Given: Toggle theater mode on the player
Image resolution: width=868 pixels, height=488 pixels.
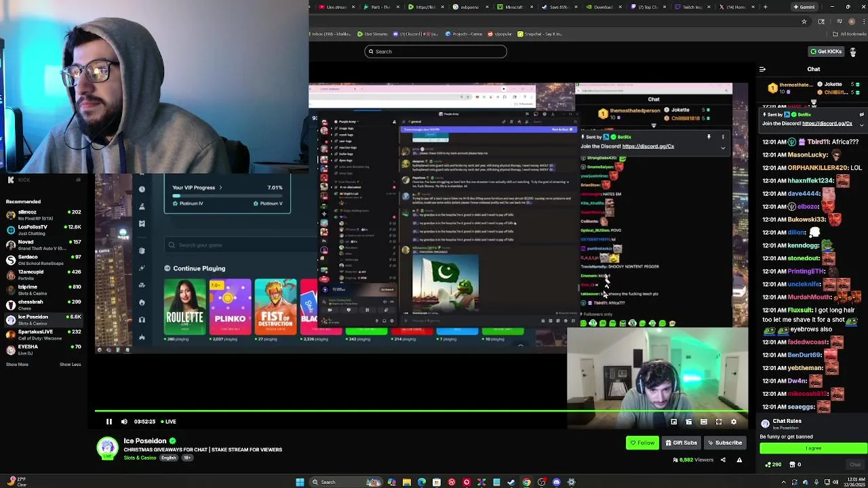Looking at the screenshot, I should [x=704, y=422].
